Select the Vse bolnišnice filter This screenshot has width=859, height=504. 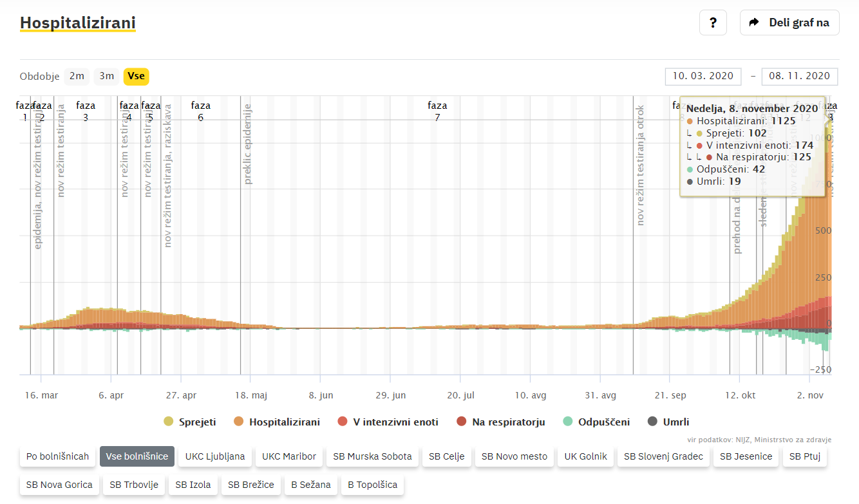click(137, 456)
